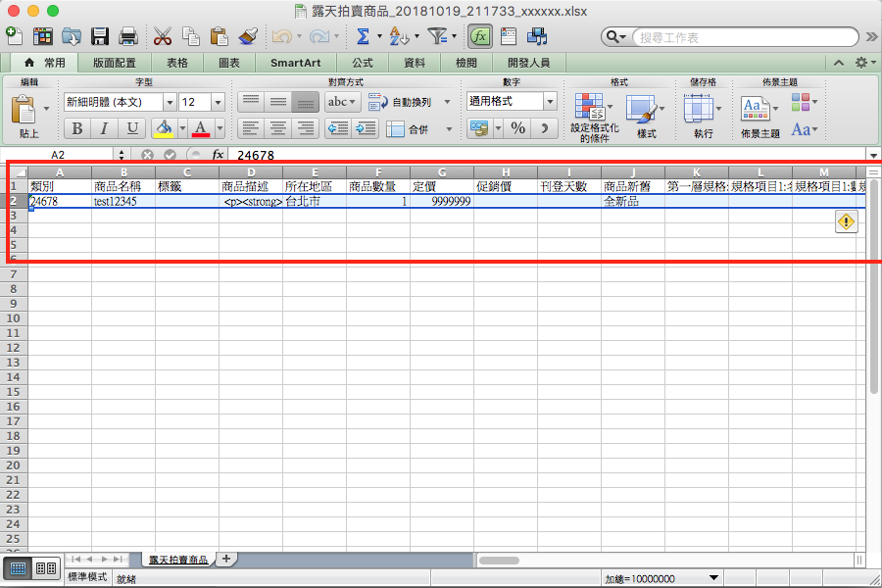The image size is (882, 588).
Task: Open the font name dropdown
Action: point(170,102)
